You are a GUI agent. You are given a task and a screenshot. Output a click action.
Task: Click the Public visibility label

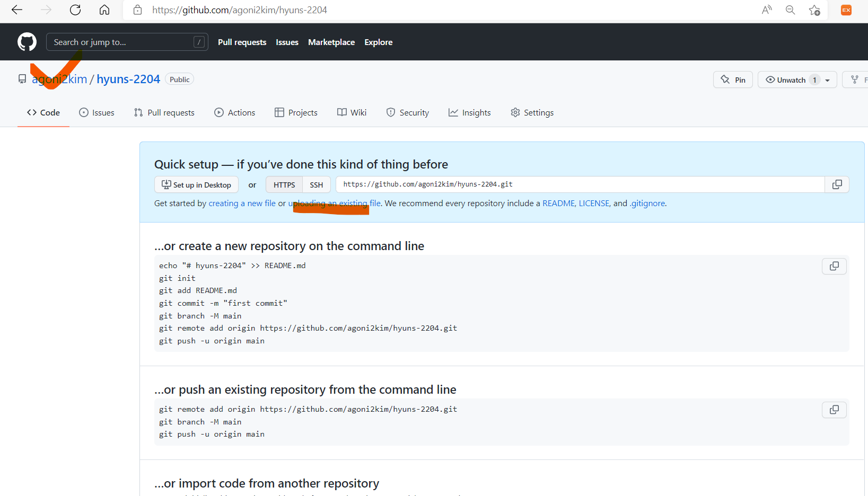click(180, 79)
